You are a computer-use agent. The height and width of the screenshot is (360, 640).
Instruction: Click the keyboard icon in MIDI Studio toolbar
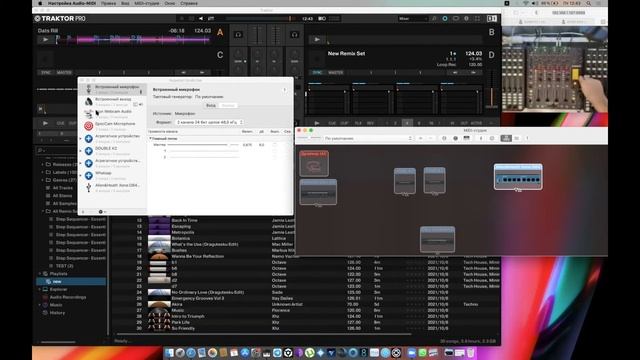466,138
